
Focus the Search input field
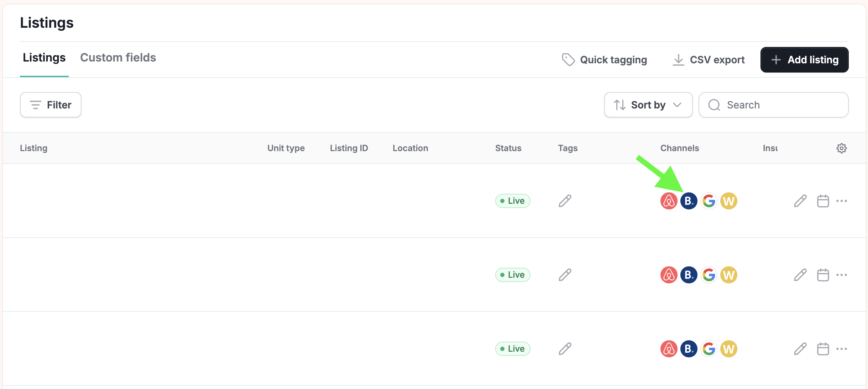(773, 105)
